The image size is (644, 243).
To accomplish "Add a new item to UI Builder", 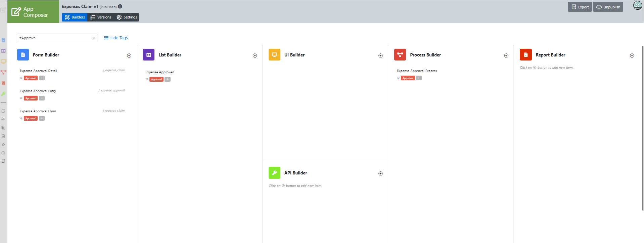I will coord(380,55).
